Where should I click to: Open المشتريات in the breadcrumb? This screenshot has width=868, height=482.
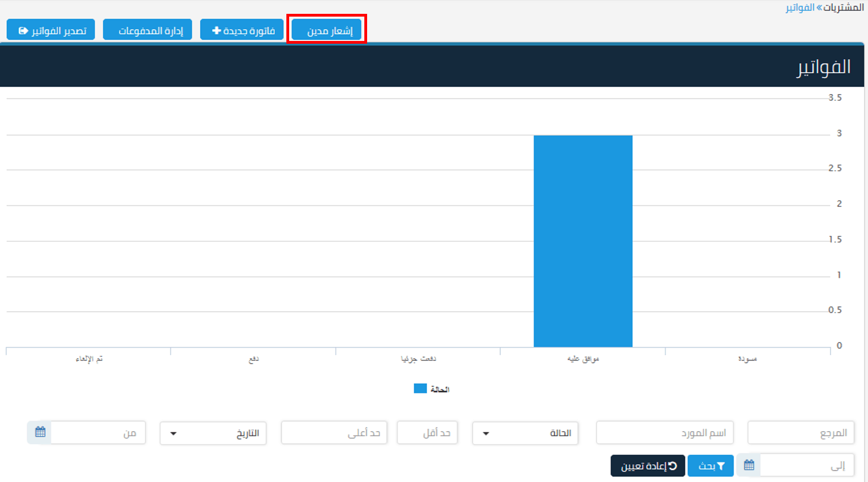click(844, 7)
